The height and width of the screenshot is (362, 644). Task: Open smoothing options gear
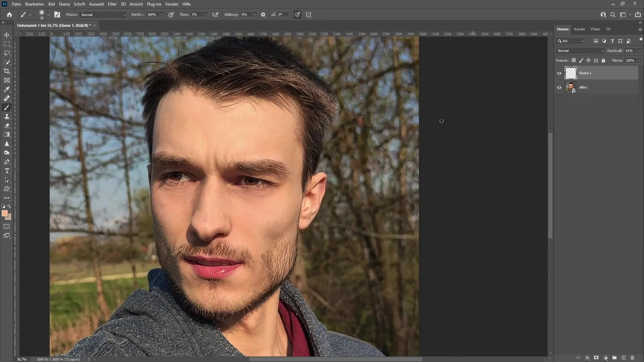pyautogui.click(x=263, y=15)
